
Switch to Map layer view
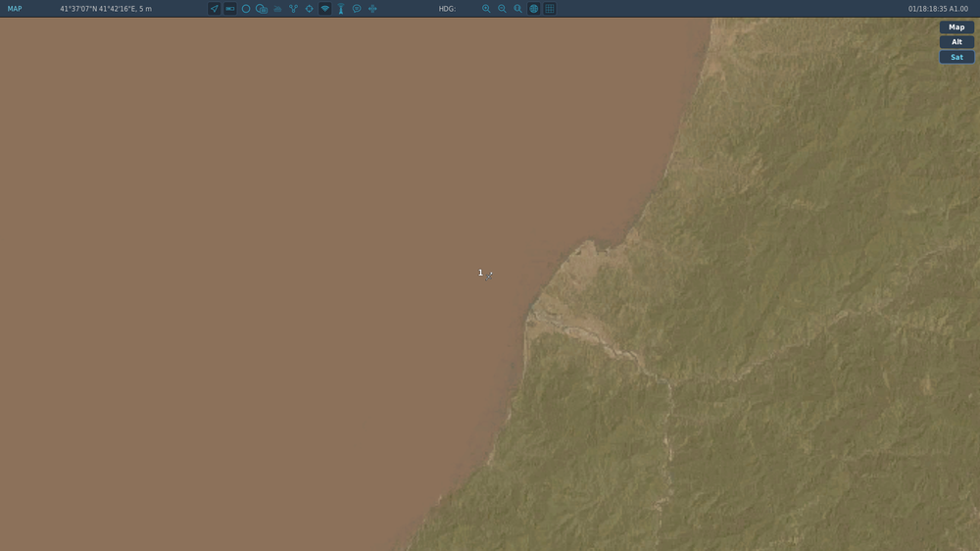[956, 26]
